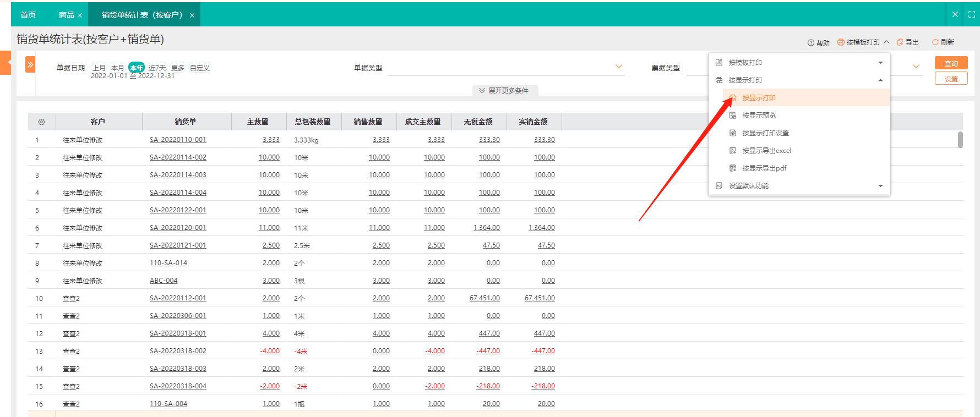980x417 pixels.
Task: Select 近7天 date range option
Action: pyautogui.click(x=157, y=68)
